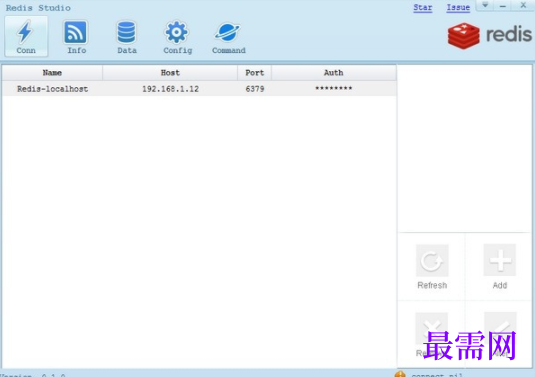Sort by the Name column header
535x377 pixels.
pyautogui.click(x=52, y=73)
